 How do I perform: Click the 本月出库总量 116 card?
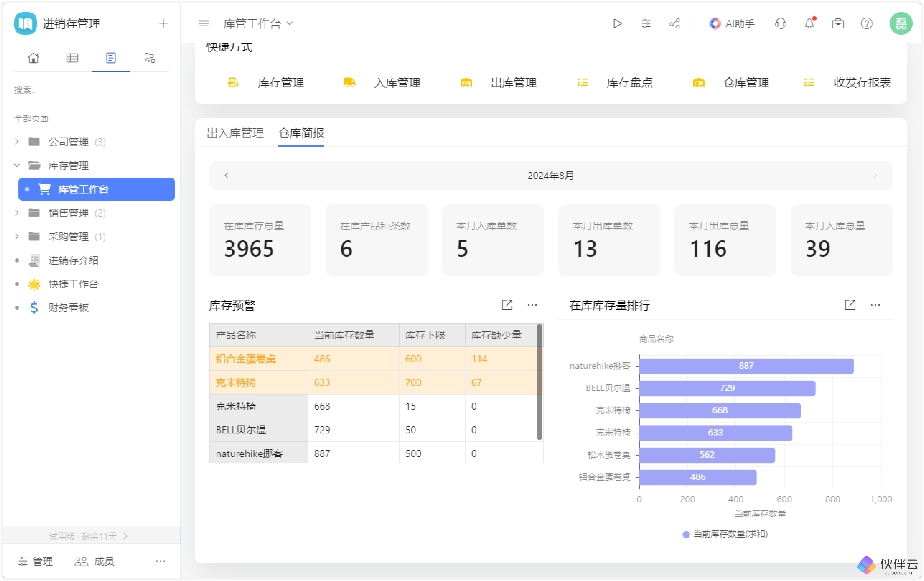point(725,240)
